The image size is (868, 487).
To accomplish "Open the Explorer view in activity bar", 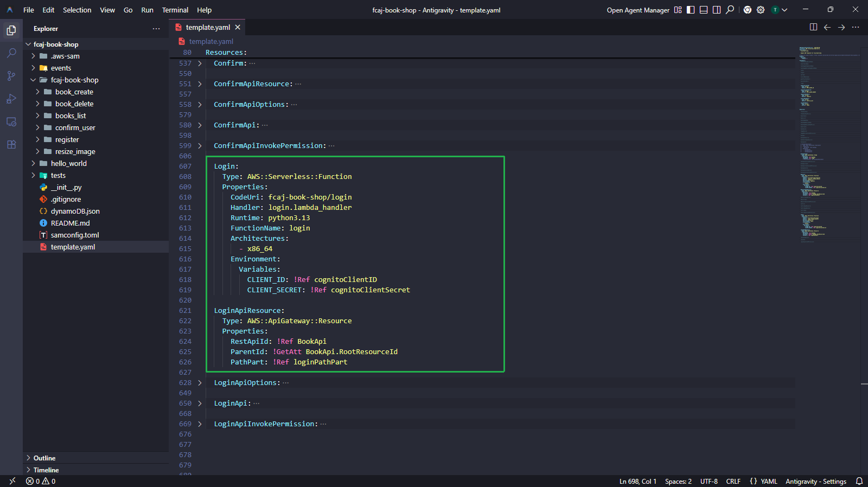I will (x=11, y=30).
